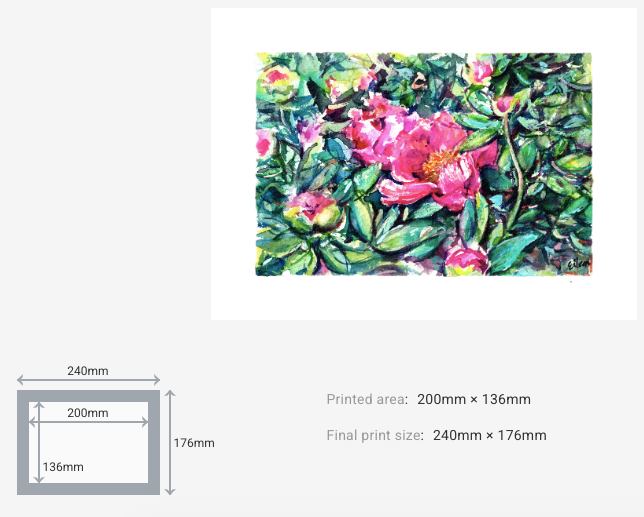Click the peony watercolor print preview image

point(424,164)
